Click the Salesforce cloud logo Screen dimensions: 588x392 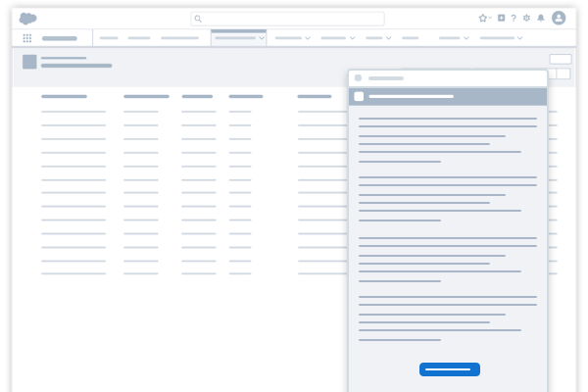pos(27,18)
